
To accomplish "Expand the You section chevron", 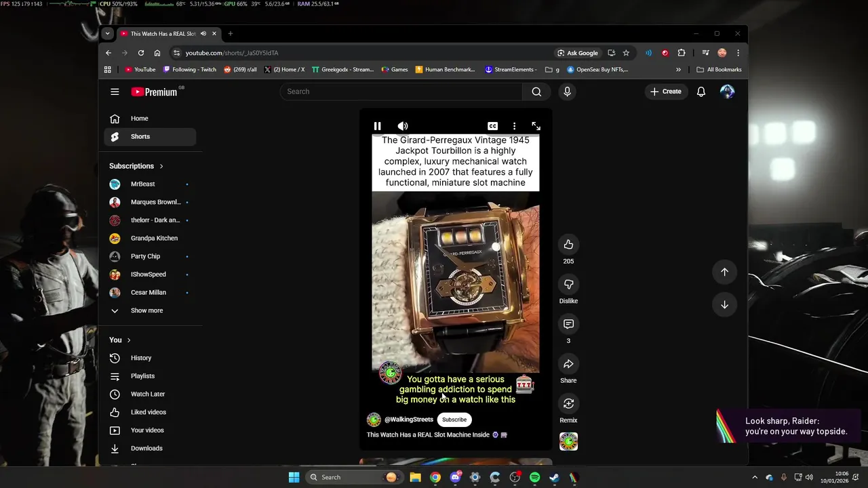I will tap(129, 340).
